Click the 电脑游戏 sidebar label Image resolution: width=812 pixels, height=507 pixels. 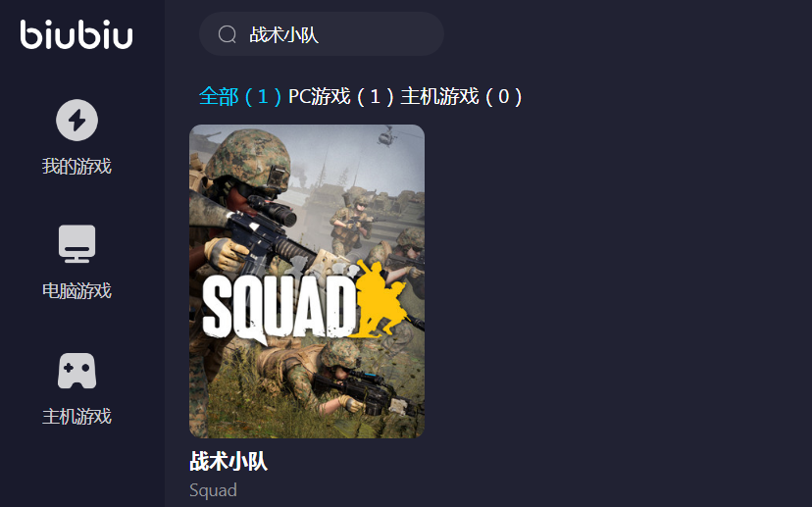click(76, 291)
